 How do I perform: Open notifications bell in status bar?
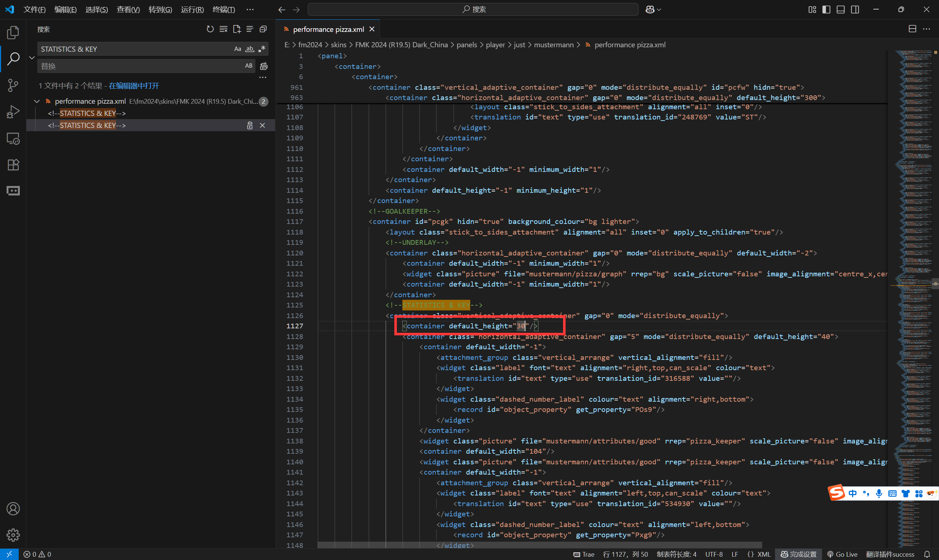927,555
